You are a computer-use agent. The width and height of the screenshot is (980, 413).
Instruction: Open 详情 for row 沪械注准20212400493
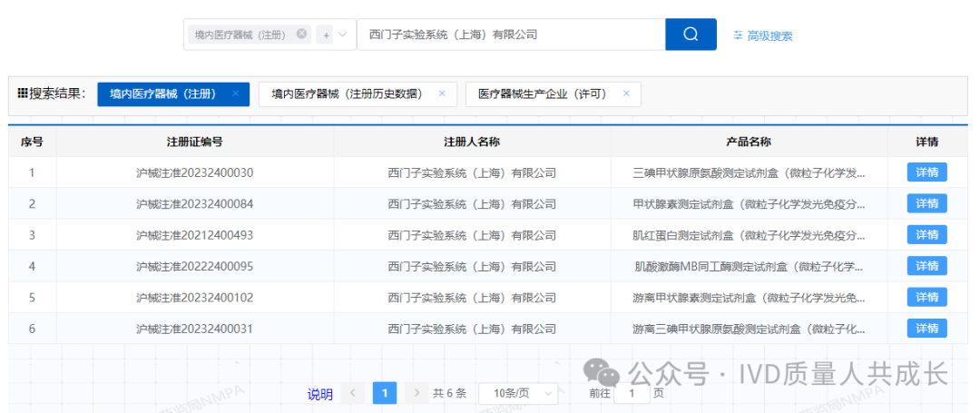[926, 235]
